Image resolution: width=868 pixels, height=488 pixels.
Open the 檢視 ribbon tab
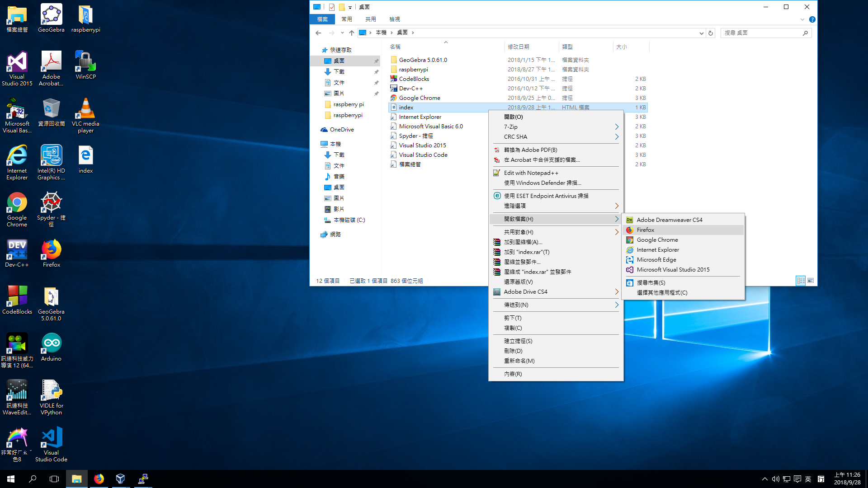[394, 19]
